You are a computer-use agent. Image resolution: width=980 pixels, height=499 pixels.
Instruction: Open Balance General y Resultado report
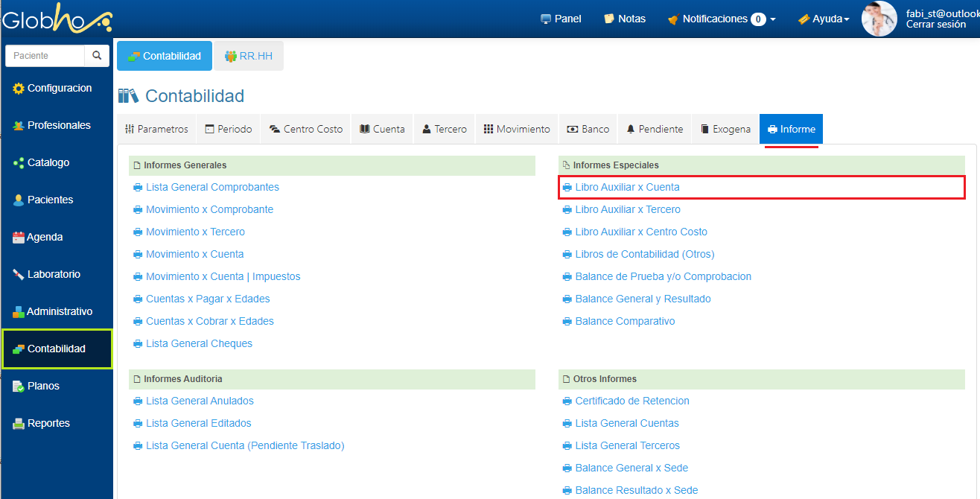click(x=643, y=299)
